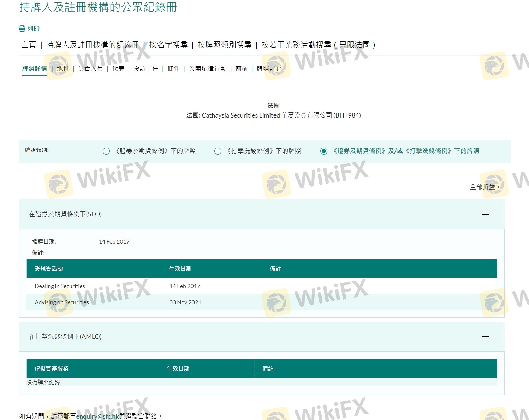This screenshot has height=420, width=529.
Task: Open the 牌照詳情 tab
Action: 34,68
